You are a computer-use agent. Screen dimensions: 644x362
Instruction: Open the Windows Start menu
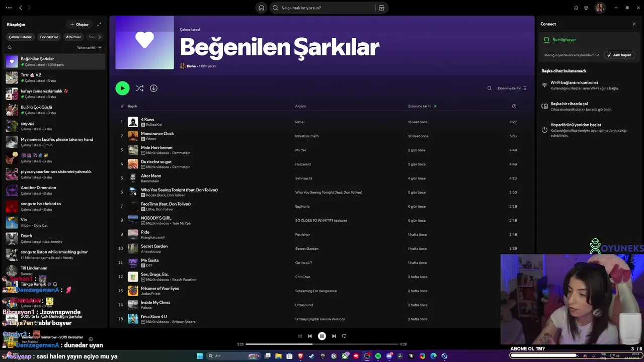pos(200,356)
